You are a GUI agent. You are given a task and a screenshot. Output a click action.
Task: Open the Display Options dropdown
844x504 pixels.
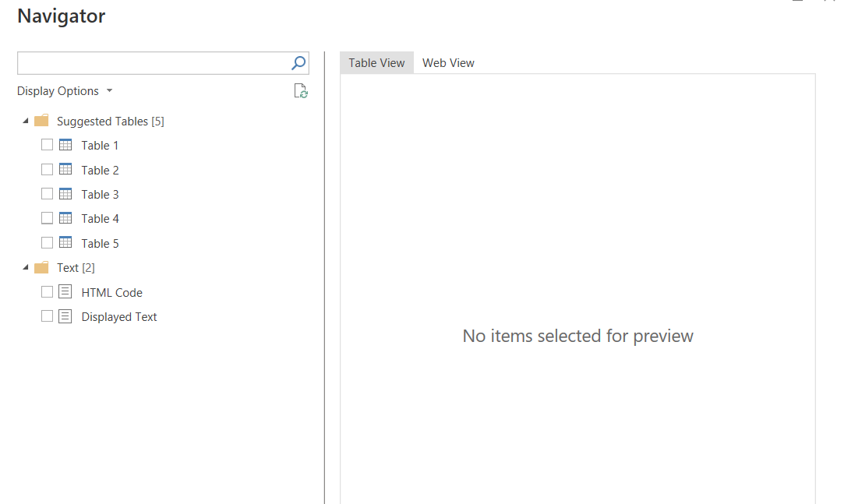[x=65, y=91]
